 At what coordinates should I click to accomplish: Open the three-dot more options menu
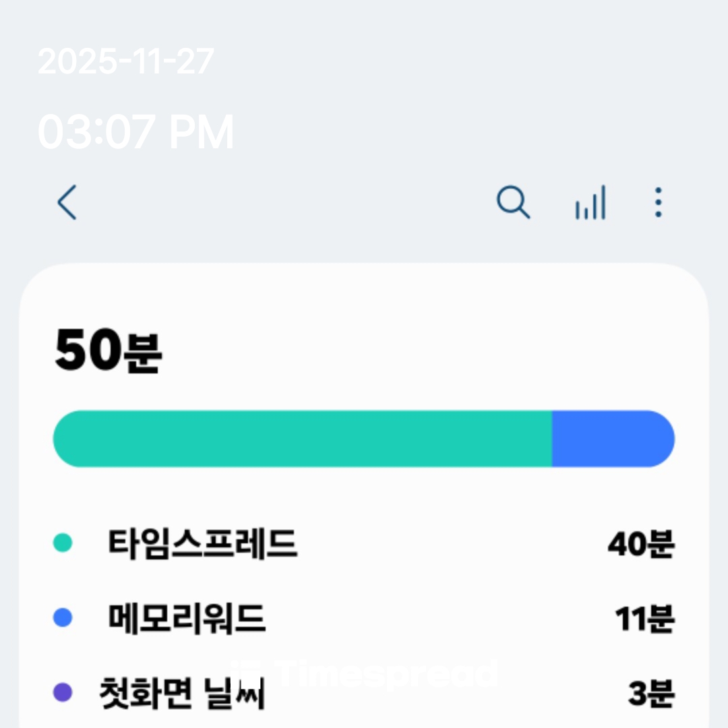coord(658,202)
